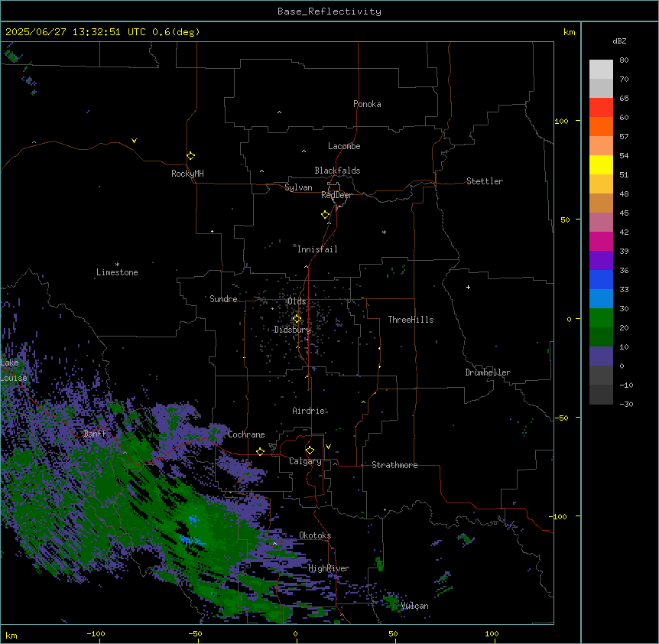Click the Banff label
Image resolution: width=659 pixels, height=644 pixels.
tap(95, 434)
